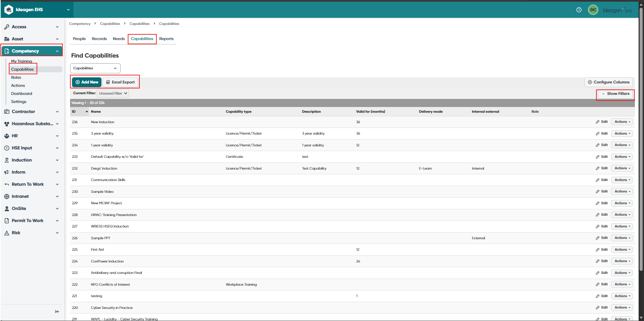644x321 pixels.
Task: Open Dashboard under Competency menu
Action: point(22,94)
